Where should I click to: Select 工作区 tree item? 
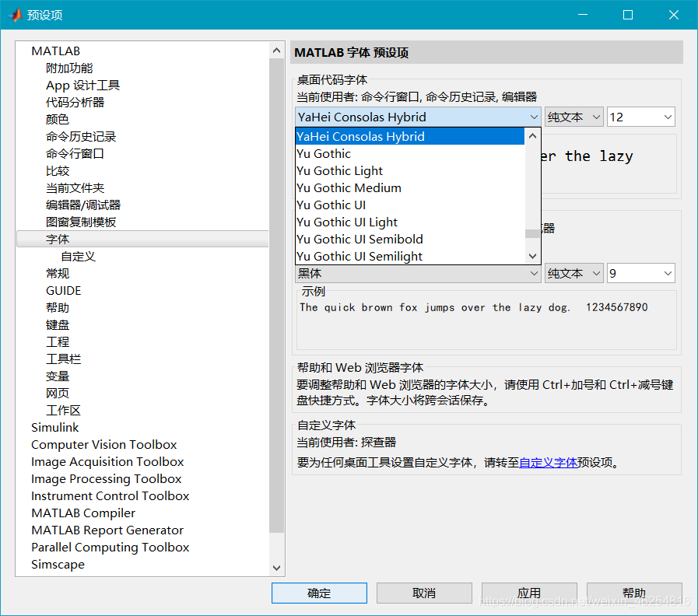[x=63, y=411]
